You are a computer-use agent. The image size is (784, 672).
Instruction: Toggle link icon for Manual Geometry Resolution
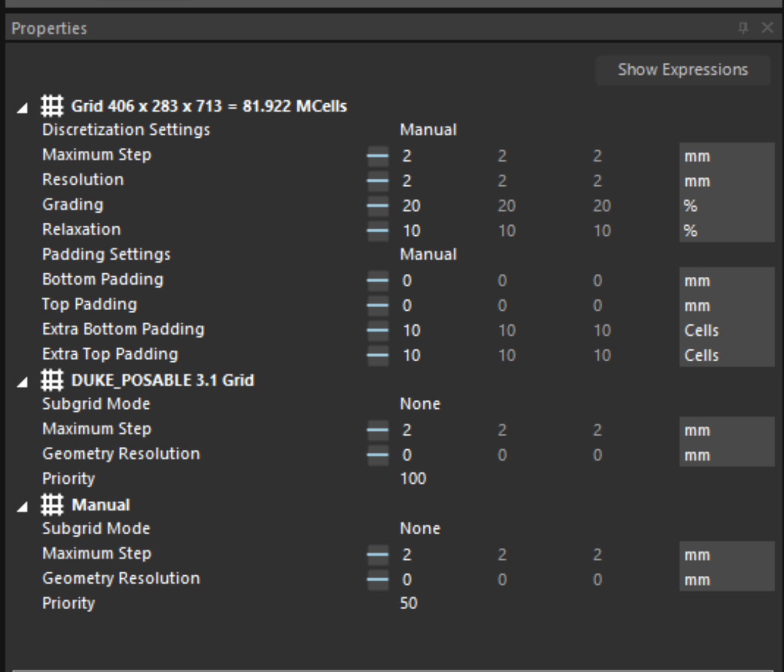tap(378, 579)
